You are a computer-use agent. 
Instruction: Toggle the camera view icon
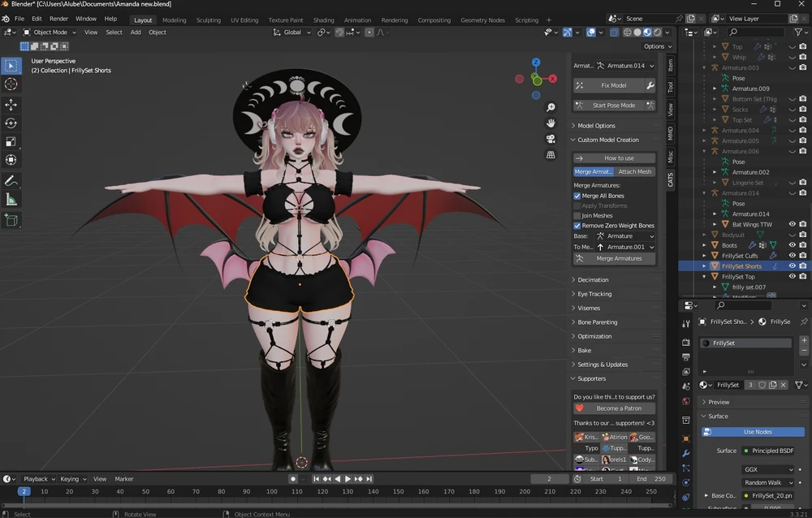tap(551, 139)
